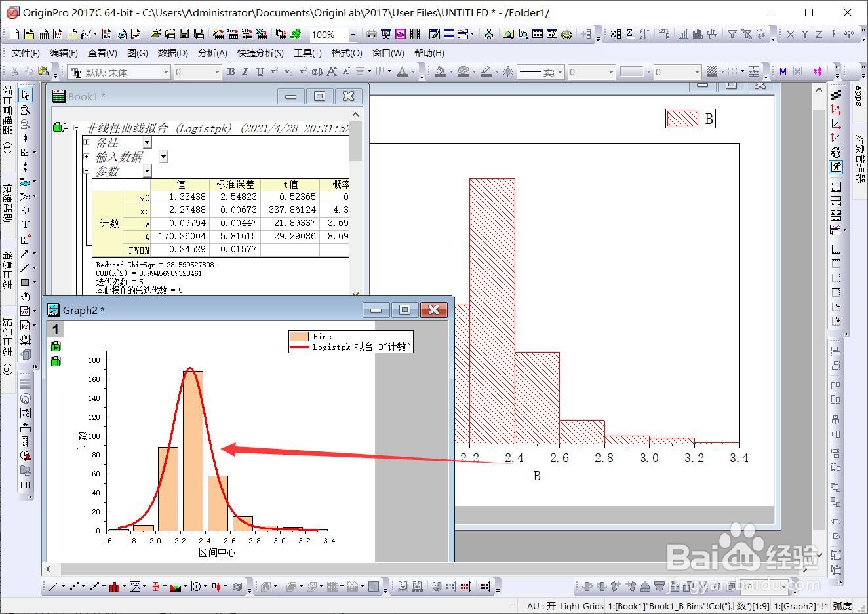Click the Fill Color paint bucket icon

(441, 72)
